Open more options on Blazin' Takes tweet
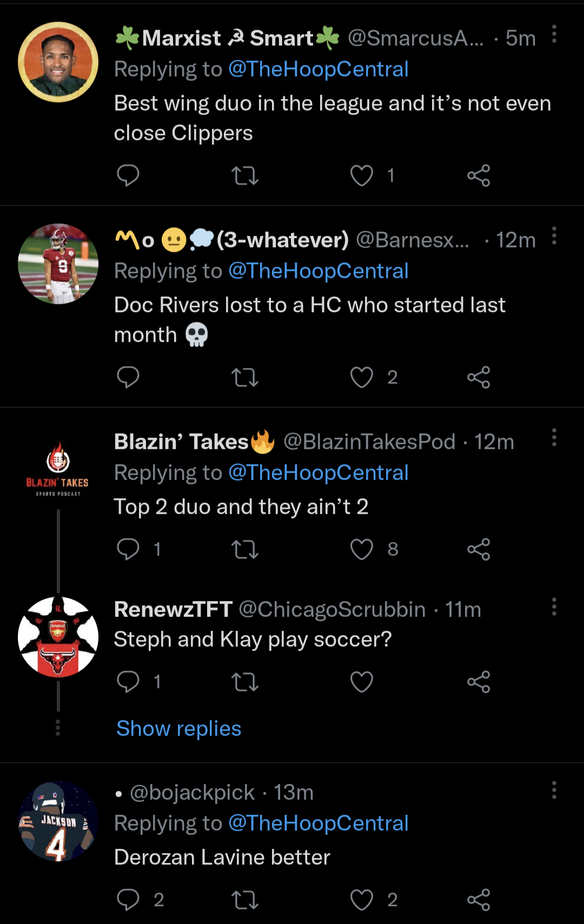 coord(554,438)
